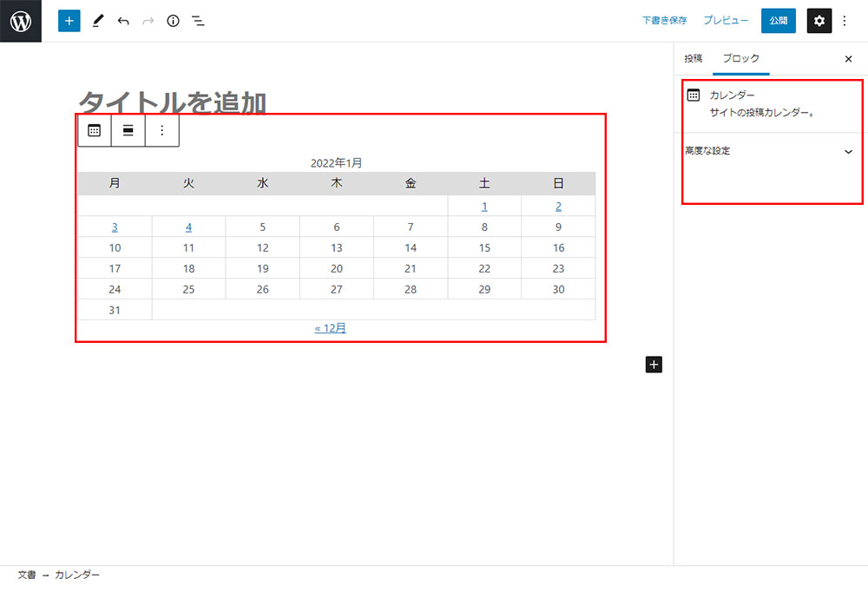Expand the 高度な設定 panel

click(x=769, y=151)
